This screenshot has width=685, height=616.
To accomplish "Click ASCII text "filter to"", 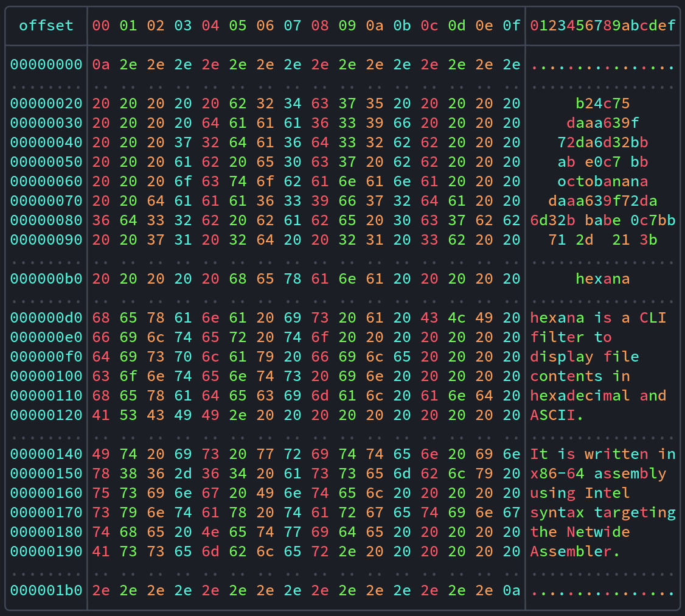I will (x=571, y=337).
